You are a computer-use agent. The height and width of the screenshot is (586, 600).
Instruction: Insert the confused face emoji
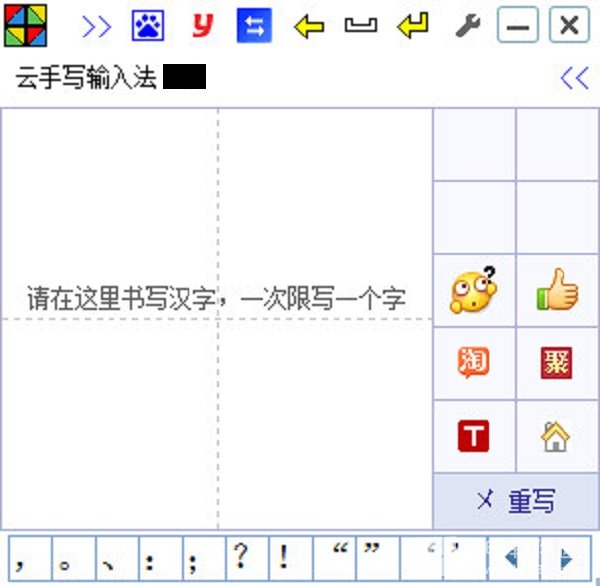[x=474, y=290]
